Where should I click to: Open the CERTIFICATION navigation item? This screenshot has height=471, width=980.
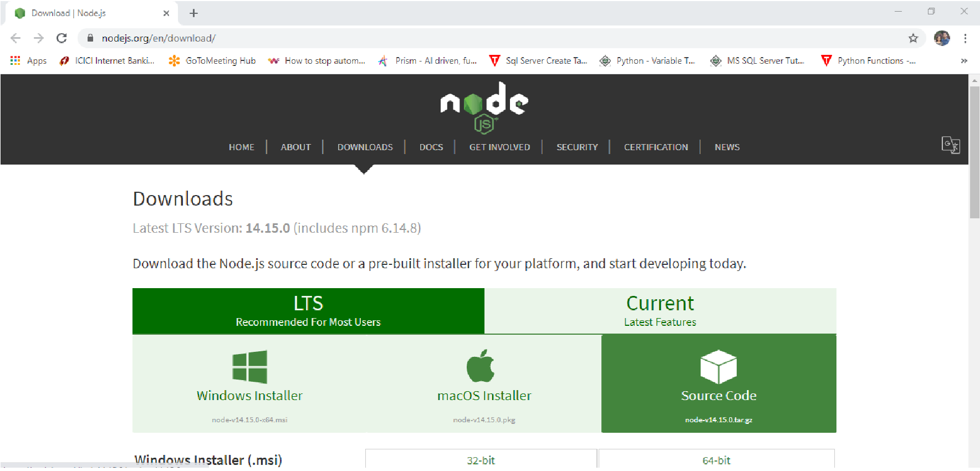656,147
